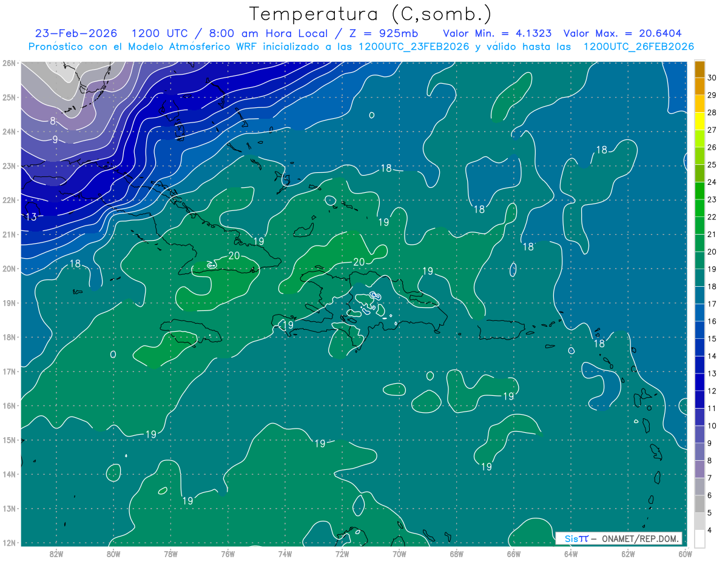Click the color scale label 27
This screenshot has width=728, height=562.
[x=712, y=130]
